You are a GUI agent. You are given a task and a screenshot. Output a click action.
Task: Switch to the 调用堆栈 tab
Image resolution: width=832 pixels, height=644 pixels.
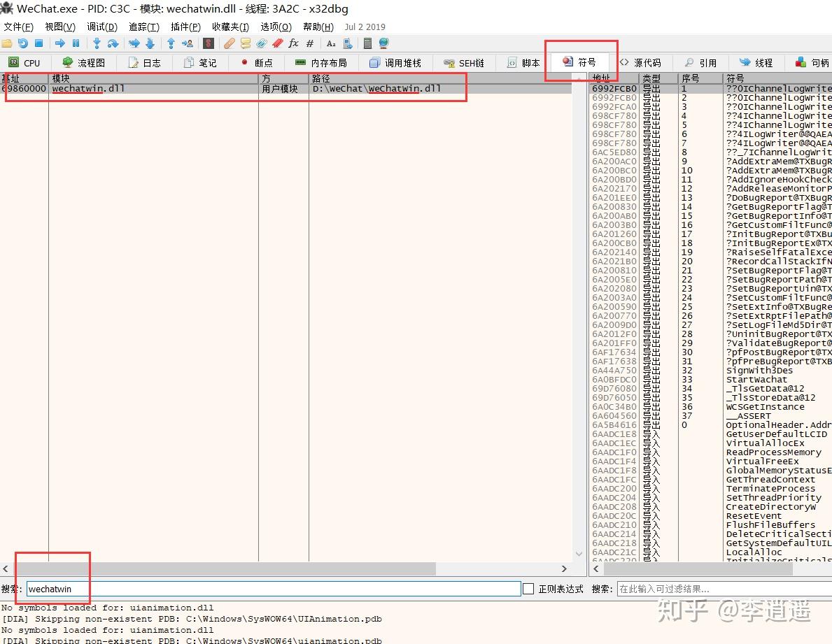pos(395,62)
